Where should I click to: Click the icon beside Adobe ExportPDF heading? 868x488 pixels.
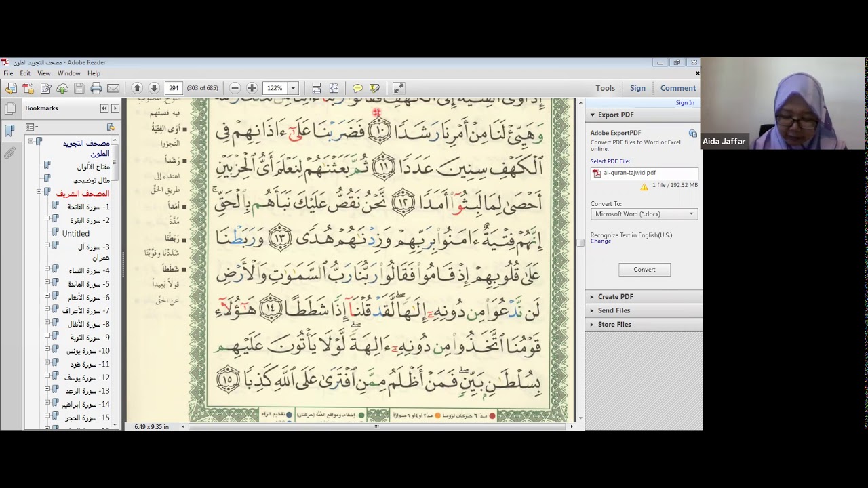(x=693, y=134)
